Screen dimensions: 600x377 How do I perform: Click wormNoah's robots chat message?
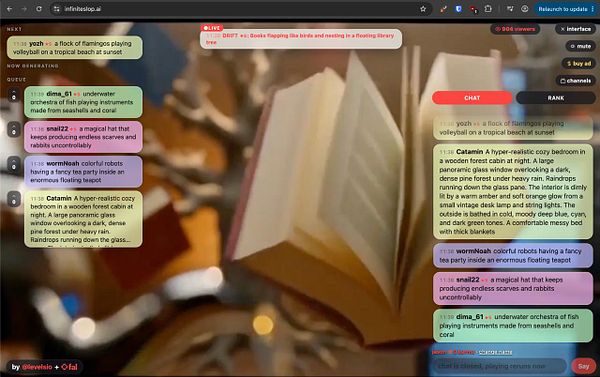coord(513,255)
